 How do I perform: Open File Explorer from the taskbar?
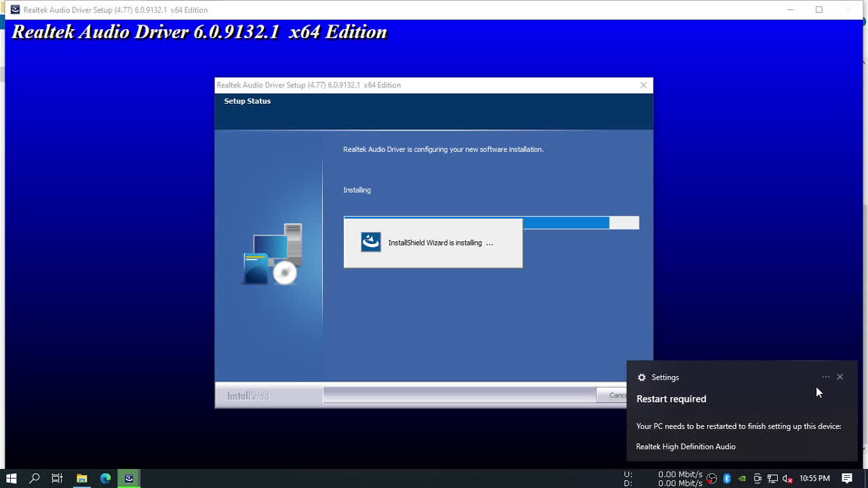(81, 479)
